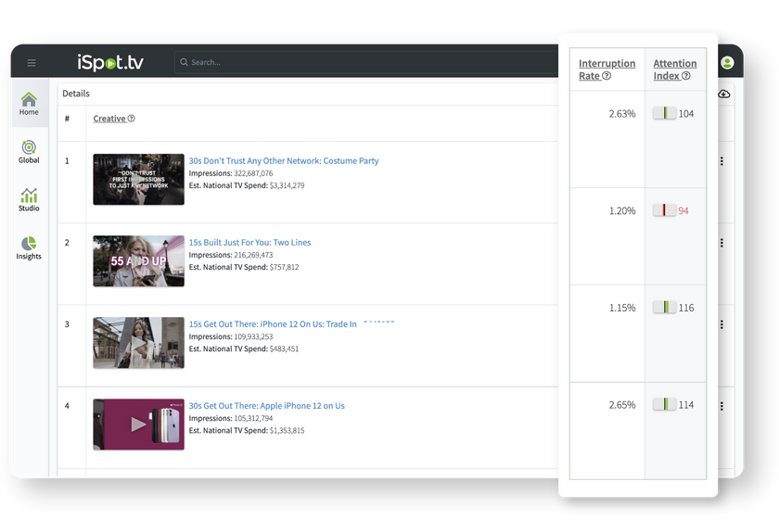Open three-dot menu for row 4

(x=722, y=406)
